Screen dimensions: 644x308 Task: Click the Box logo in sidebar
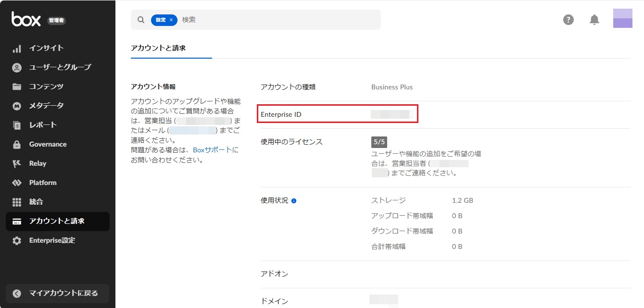27,19
